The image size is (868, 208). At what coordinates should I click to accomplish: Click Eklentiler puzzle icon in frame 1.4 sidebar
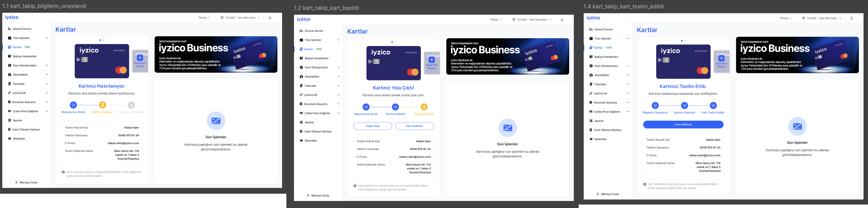point(591,139)
